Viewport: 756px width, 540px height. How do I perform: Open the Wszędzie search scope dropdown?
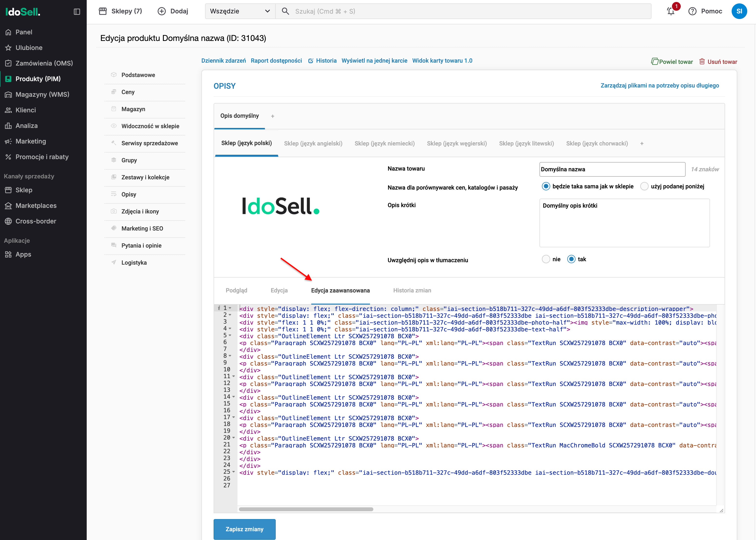[x=240, y=11]
